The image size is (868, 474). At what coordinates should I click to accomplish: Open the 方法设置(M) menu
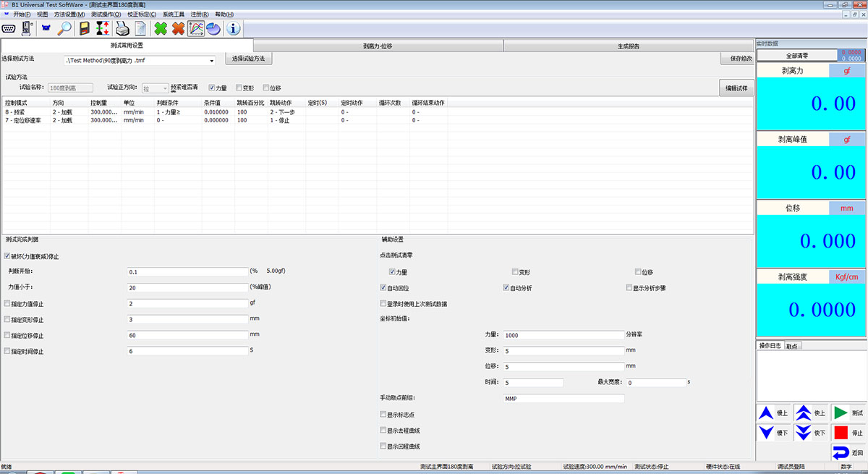[69, 14]
